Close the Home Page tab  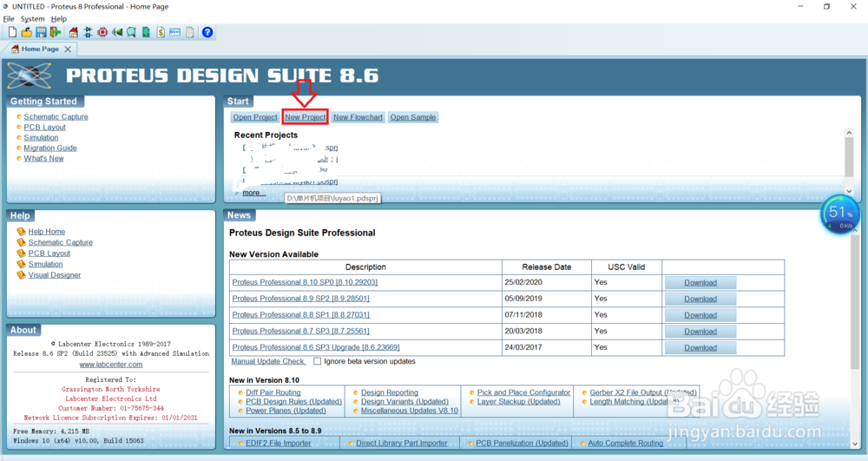pos(68,49)
